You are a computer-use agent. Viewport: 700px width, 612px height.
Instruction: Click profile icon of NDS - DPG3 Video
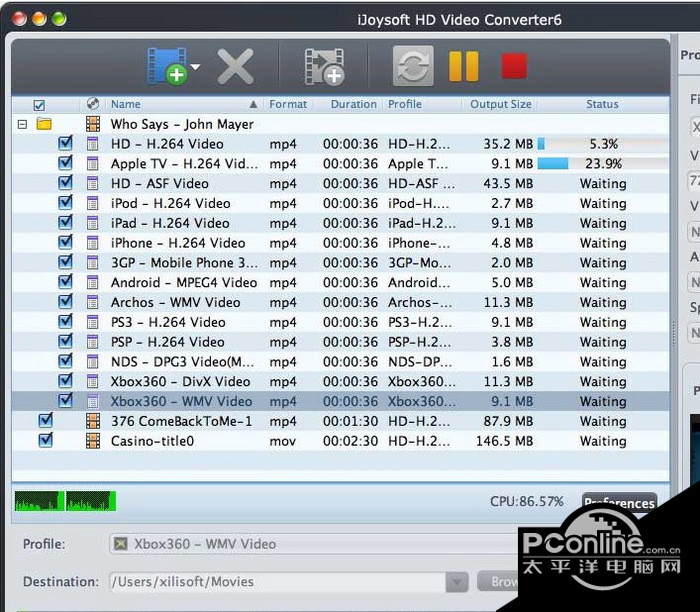92,362
